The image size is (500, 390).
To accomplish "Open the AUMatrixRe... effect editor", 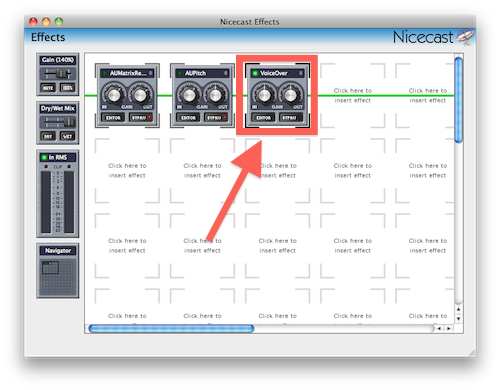I will [x=113, y=118].
